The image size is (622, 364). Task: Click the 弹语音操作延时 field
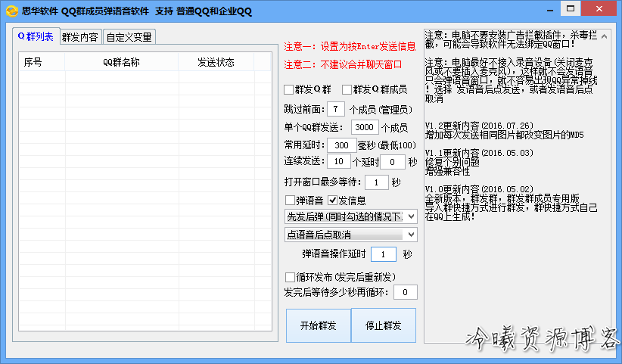coord(383,254)
